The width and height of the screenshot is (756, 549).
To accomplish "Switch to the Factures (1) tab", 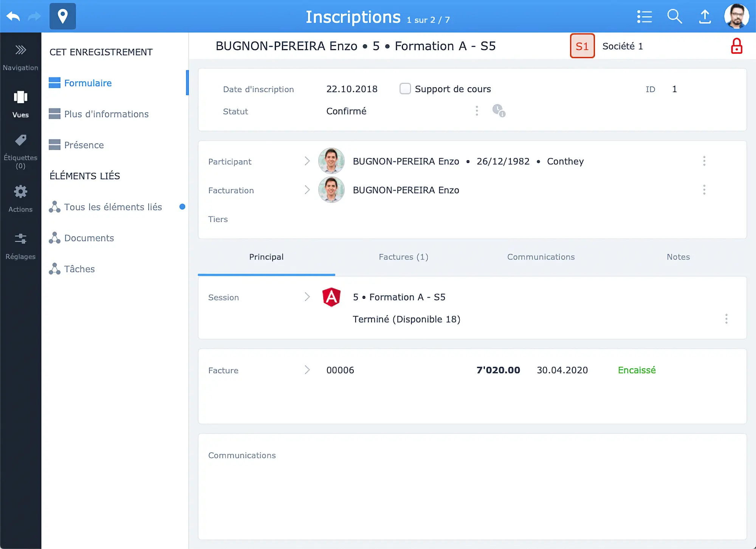I will pos(403,257).
